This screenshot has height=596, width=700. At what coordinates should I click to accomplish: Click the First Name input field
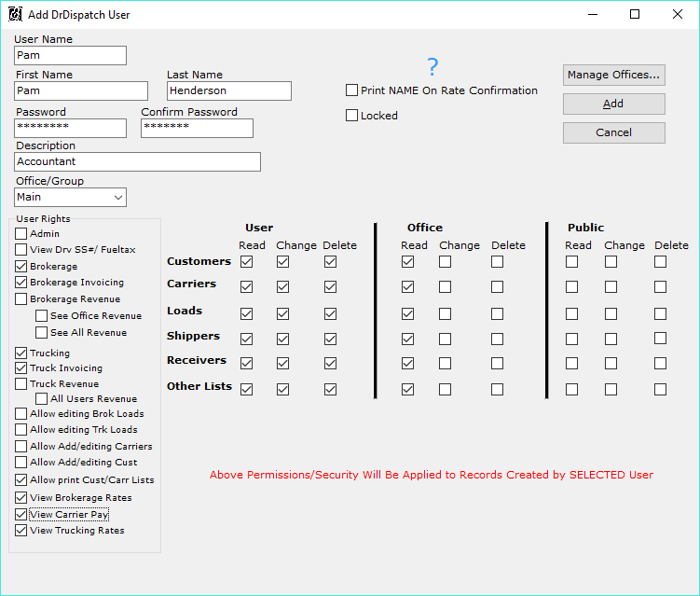(x=81, y=90)
